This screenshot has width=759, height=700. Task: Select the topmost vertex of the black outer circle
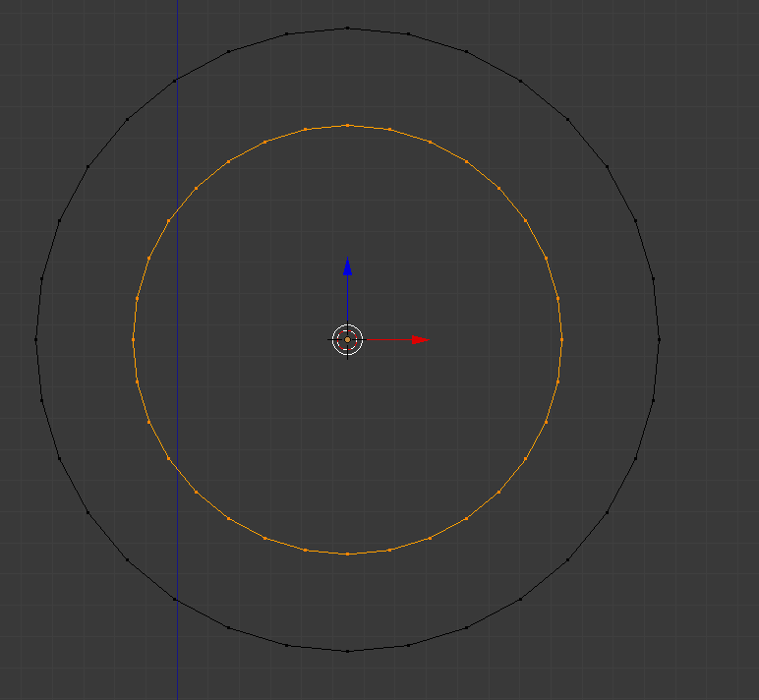coord(348,29)
